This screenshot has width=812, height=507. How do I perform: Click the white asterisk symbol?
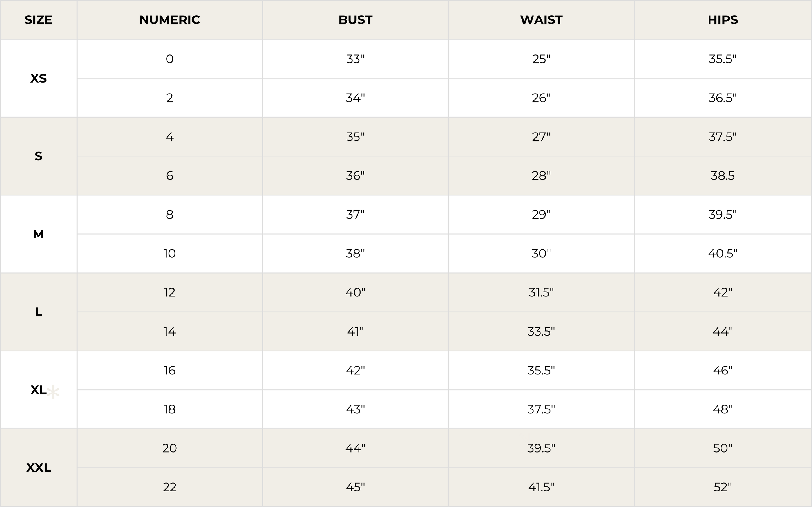(53, 392)
